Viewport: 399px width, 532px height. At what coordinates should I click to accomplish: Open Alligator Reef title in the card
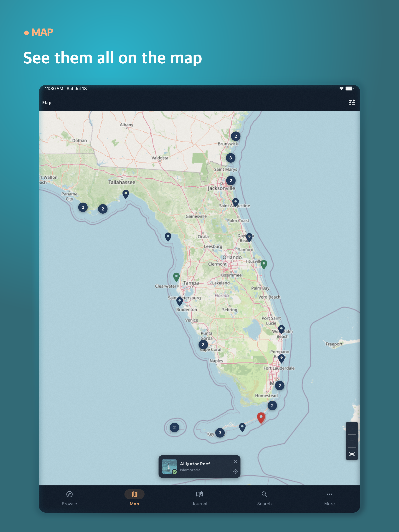click(x=195, y=464)
